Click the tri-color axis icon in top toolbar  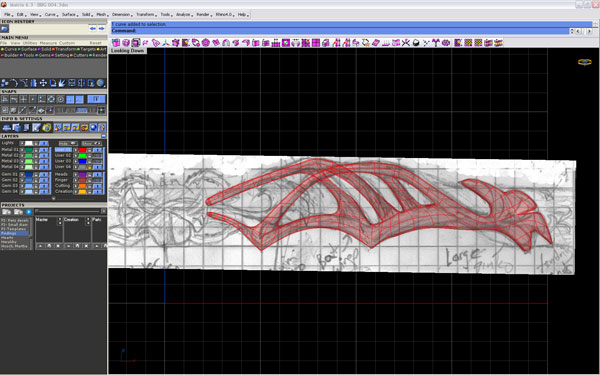point(166,43)
